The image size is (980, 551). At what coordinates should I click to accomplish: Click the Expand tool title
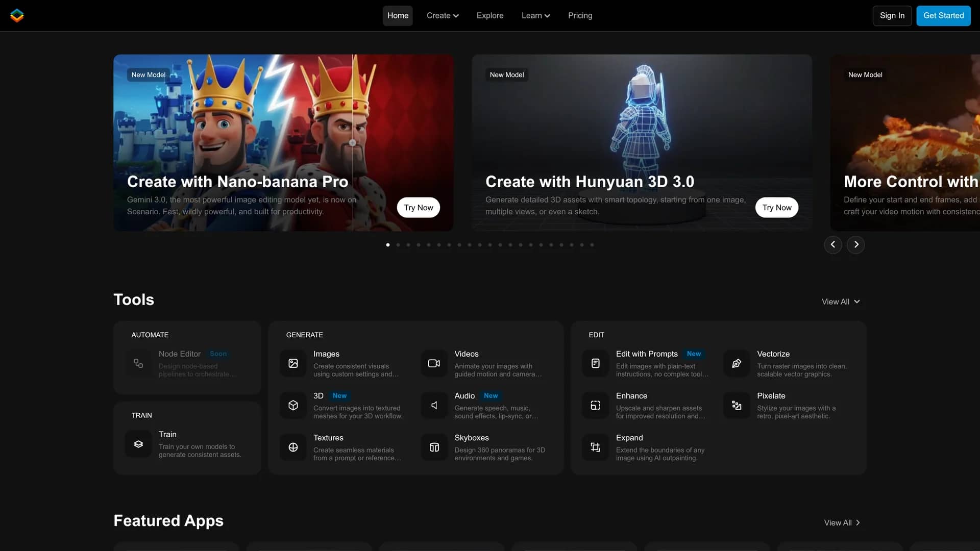click(x=629, y=438)
